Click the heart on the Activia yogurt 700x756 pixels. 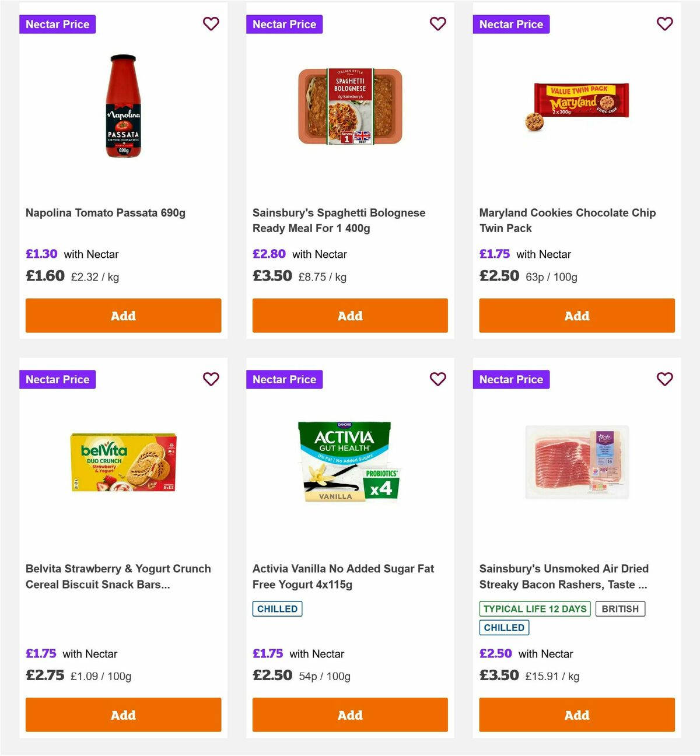[x=437, y=379]
